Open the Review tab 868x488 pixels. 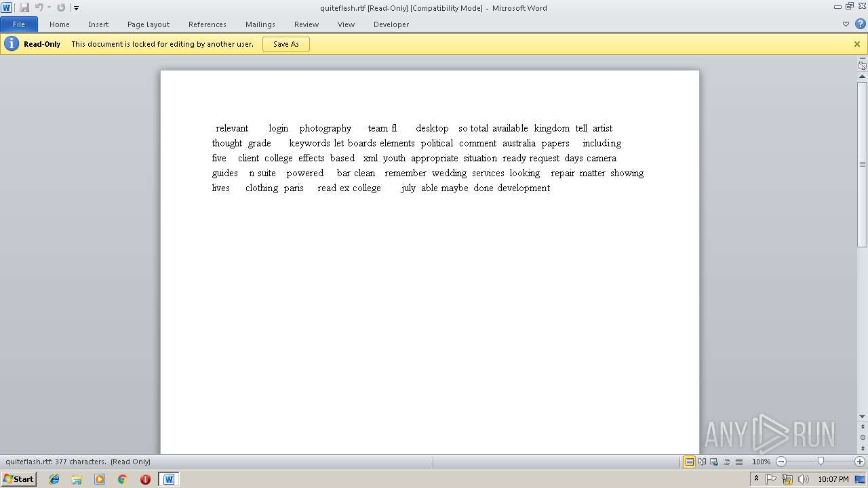pos(307,24)
